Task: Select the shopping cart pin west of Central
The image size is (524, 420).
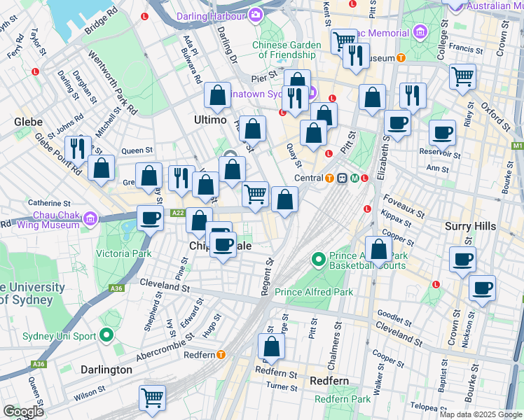Action: click(x=255, y=195)
